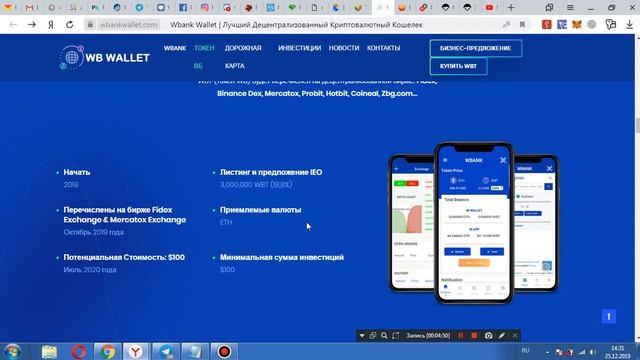
Task: Click the БИЗНЕС-ПРЕДЛОЖЕНИЕ button
Action: 476,48
